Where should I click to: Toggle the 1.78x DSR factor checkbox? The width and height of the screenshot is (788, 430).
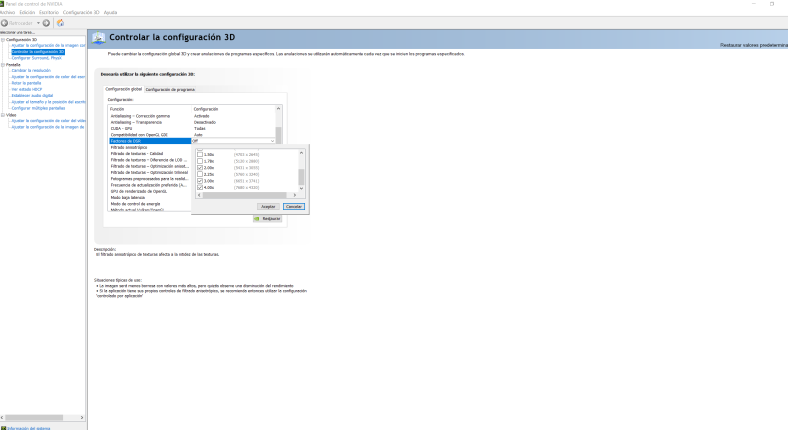click(x=200, y=161)
